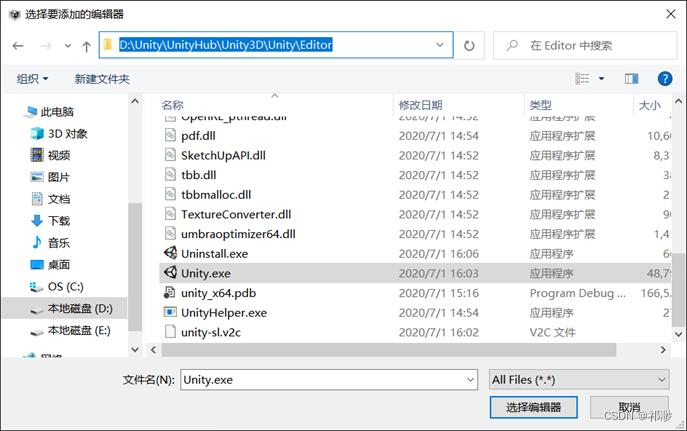Image resolution: width=687 pixels, height=431 pixels.
Task: Select the tbb.dll file
Action: tap(198, 175)
